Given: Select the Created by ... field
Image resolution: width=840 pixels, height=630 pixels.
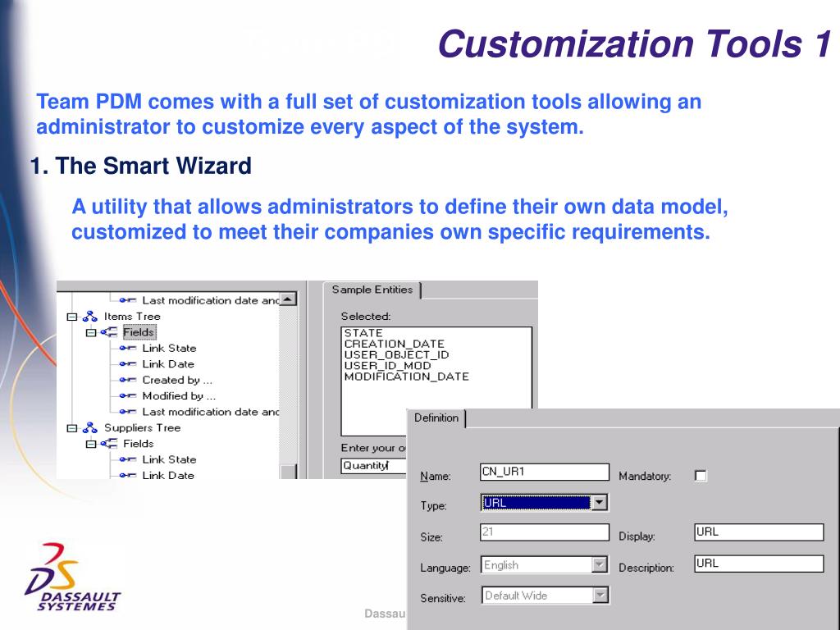Looking at the screenshot, I should (177, 380).
